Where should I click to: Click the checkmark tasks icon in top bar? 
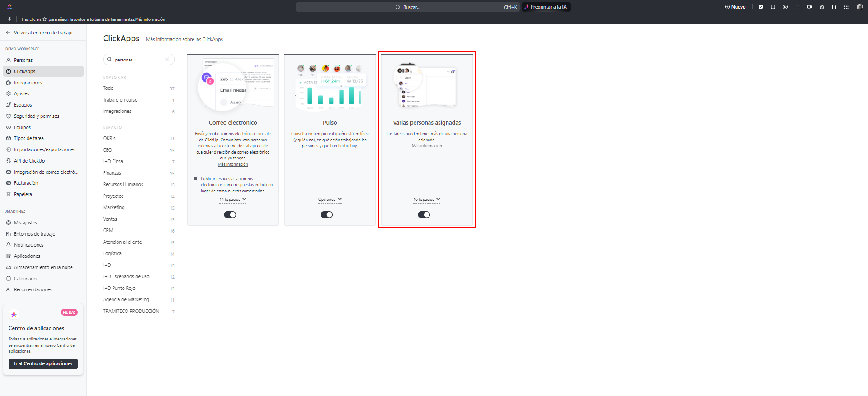[761, 7]
